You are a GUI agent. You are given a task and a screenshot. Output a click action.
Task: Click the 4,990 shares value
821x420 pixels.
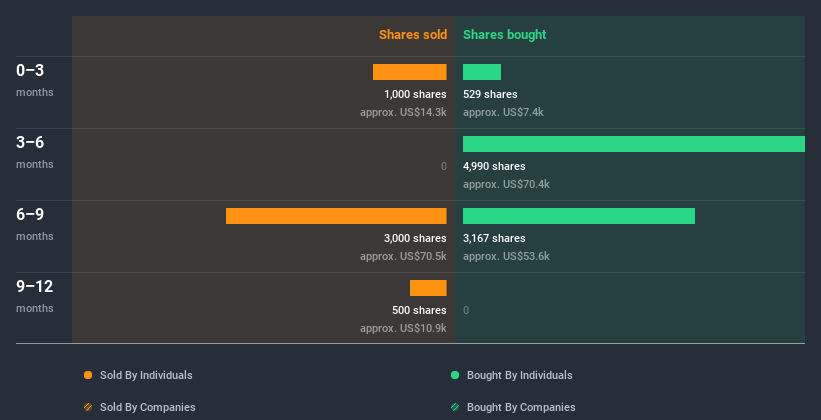[494, 167]
